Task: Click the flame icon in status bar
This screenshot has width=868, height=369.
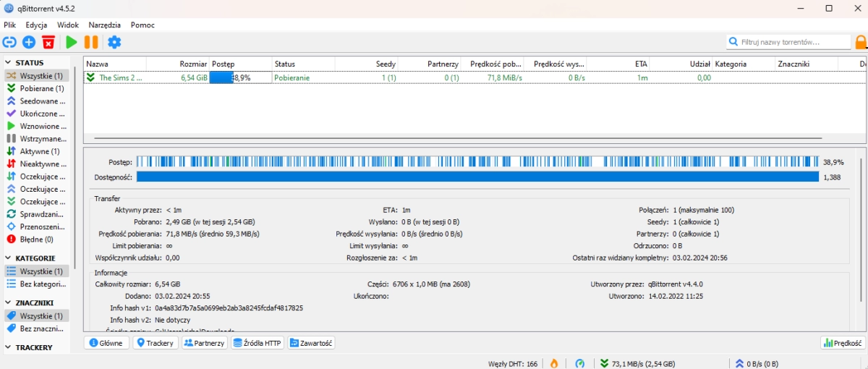Action: [x=554, y=363]
